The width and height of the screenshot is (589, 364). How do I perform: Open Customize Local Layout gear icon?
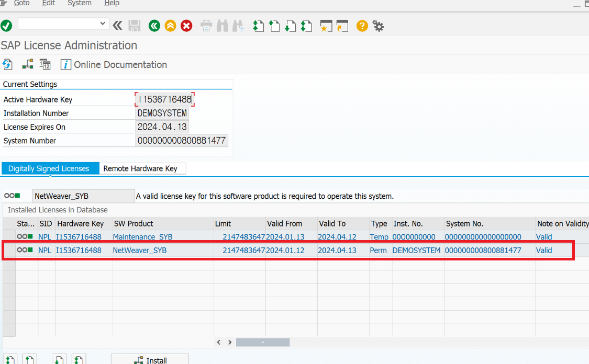pos(378,26)
